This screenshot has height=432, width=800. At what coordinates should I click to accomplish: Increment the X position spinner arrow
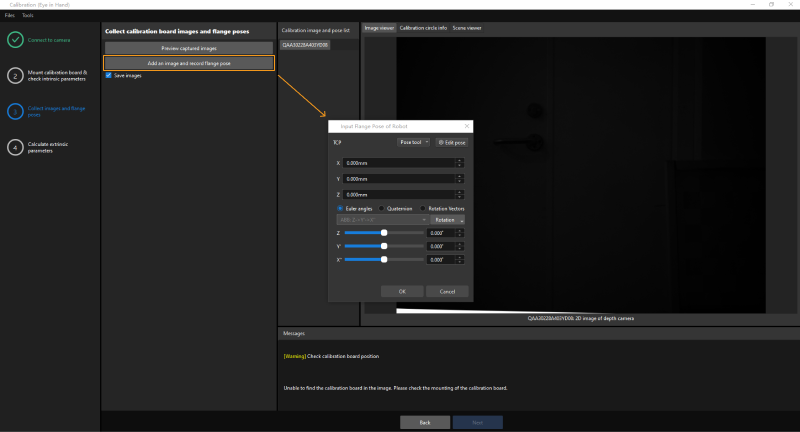point(460,160)
